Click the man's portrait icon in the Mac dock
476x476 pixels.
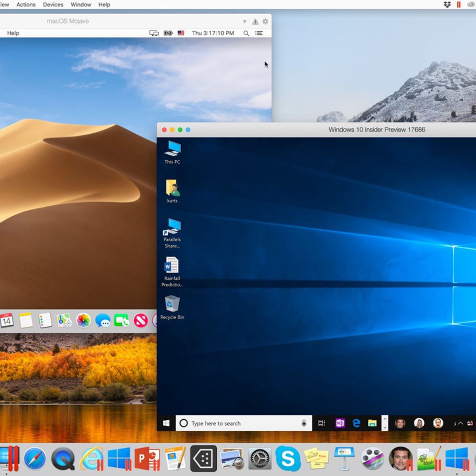pyautogui.click(x=401, y=459)
